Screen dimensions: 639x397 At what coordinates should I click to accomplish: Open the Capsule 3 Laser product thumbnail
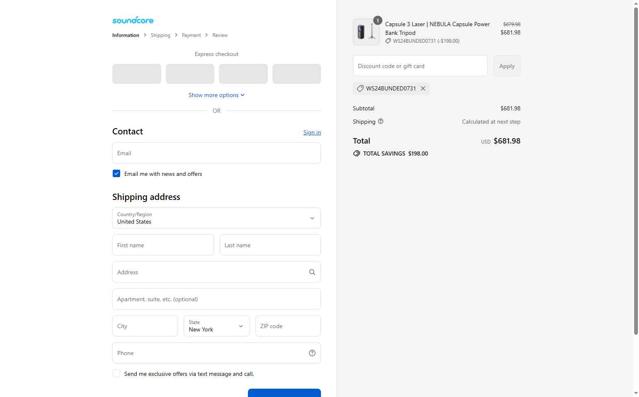click(x=366, y=32)
